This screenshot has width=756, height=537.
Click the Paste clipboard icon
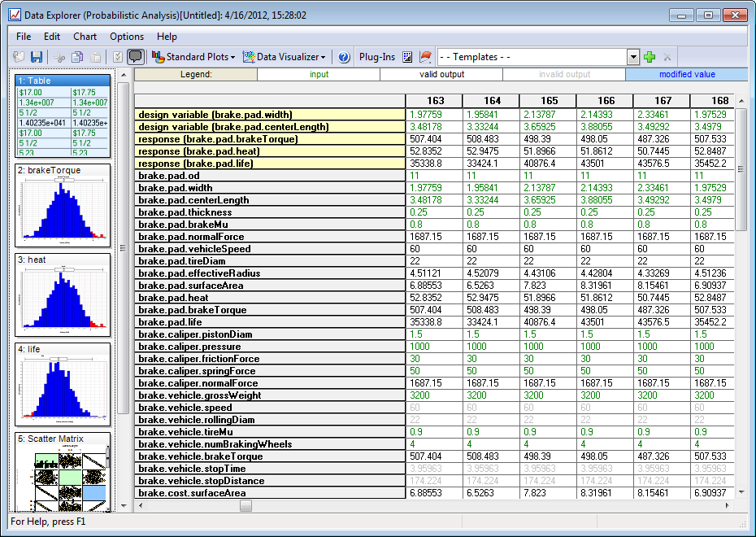coord(95,57)
